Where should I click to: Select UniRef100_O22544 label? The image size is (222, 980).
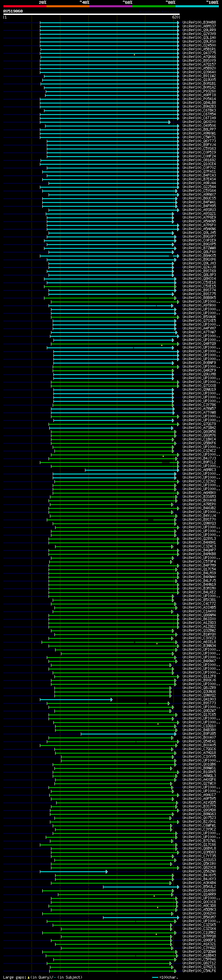pyautogui.click(x=199, y=187)
